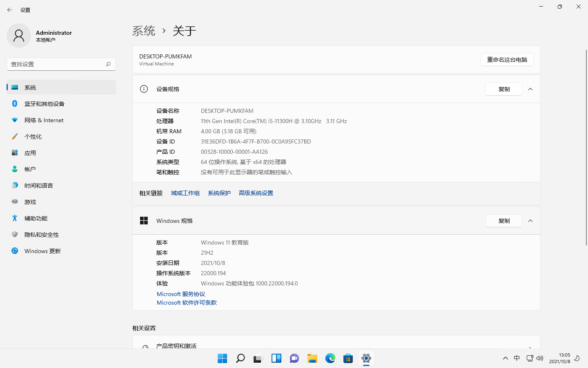Open the Start menu on taskbar
This screenshot has height=368, width=588.
tap(223, 359)
